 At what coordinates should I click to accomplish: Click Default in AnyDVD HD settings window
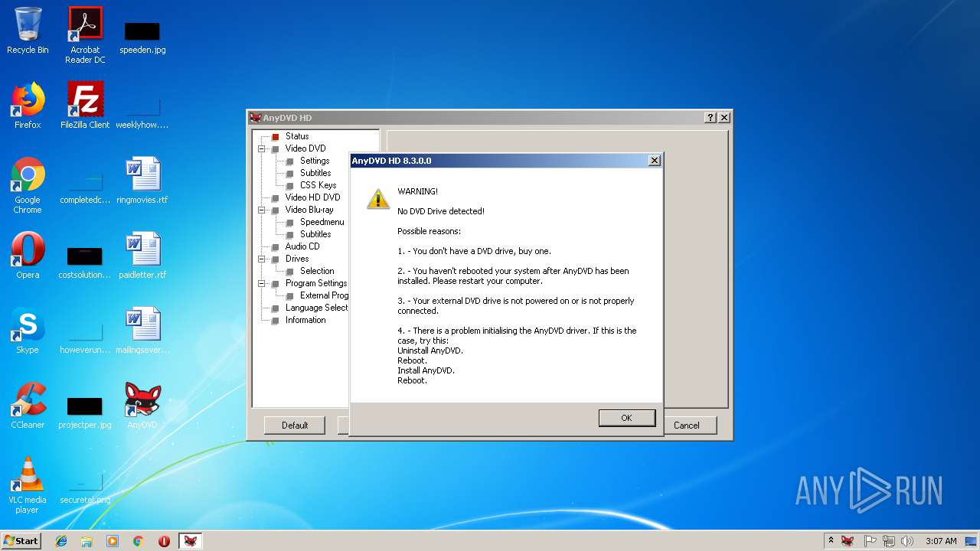[x=295, y=425]
